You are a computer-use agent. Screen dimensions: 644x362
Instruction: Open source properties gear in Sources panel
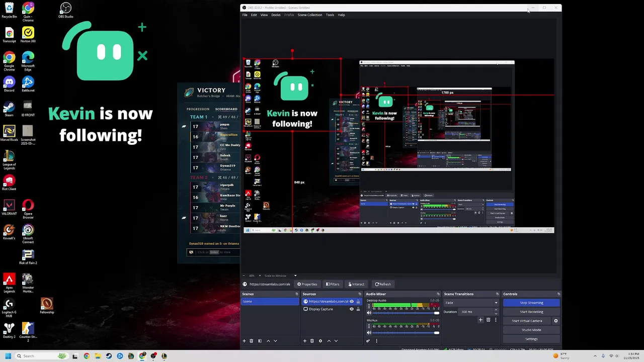point(320,341)
